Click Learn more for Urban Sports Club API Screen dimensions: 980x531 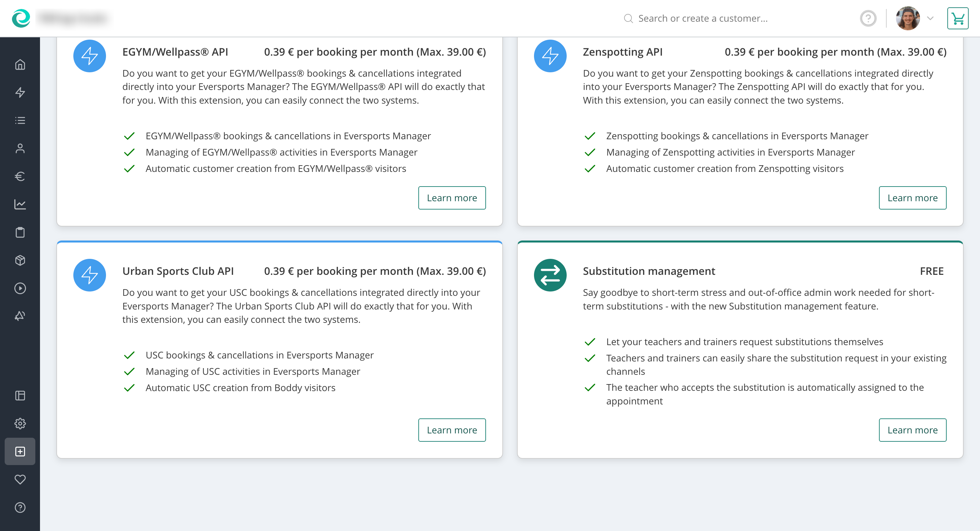coord(452,430)
